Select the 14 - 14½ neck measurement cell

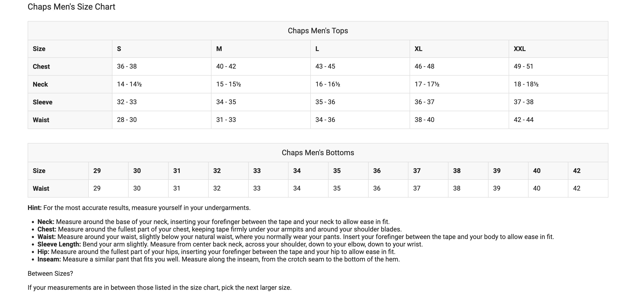click(129, 84)
